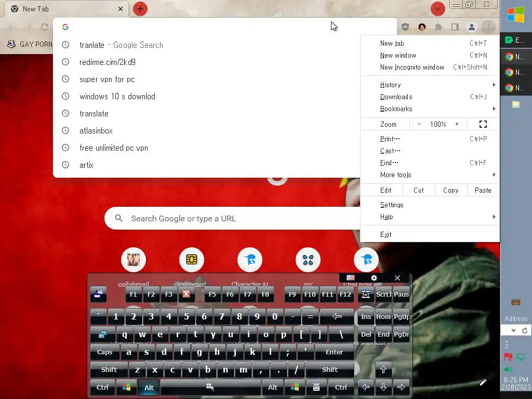Image resolution: width=532 pixels, height=399 pixels.
Task: Expand the Bookmarks submenu
Action: tap(430, 109)
